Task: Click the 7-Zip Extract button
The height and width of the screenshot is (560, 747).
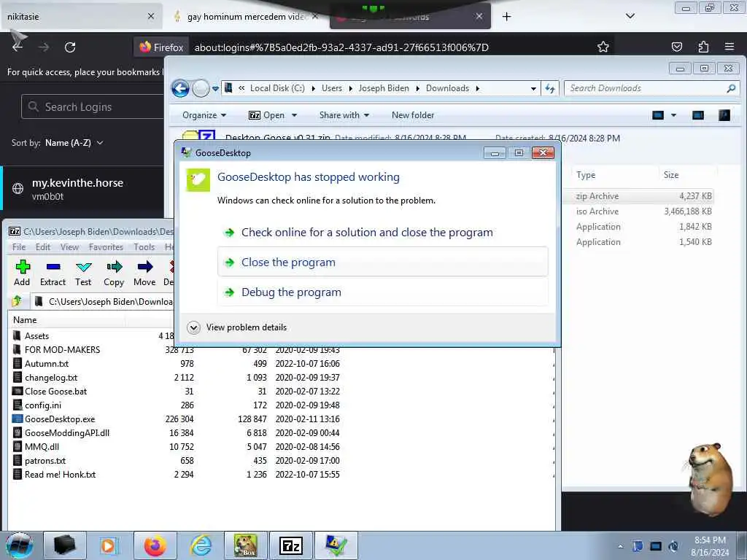Action: click(x=53, y=273)
